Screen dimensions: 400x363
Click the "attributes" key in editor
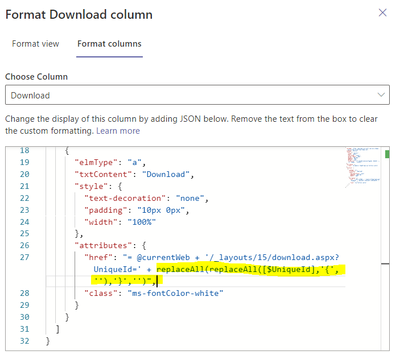click(103, 246)
